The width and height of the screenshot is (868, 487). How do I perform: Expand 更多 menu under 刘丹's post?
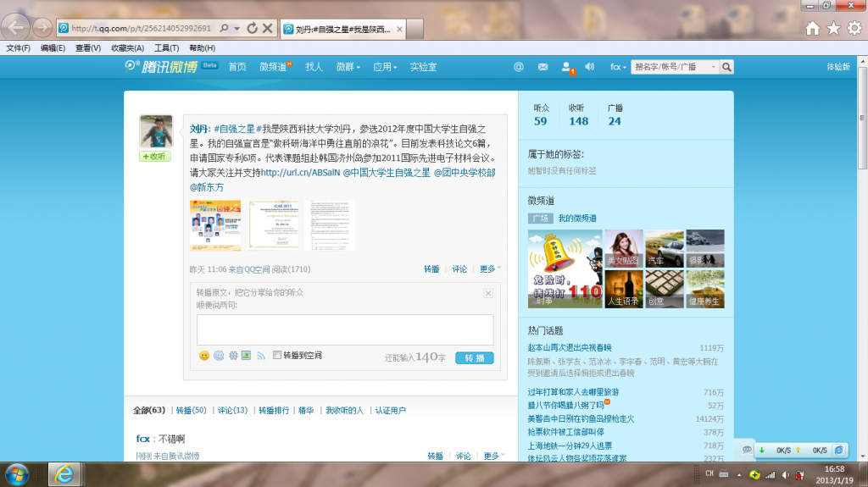click(x=490, y=269)
